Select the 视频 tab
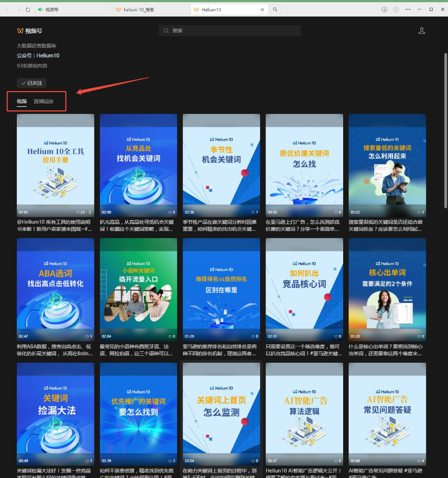Screen dimensions: 448x478 [22, 101]
